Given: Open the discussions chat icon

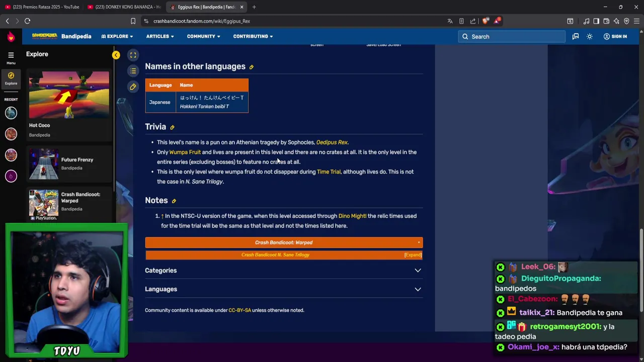Looking at the screenshot, I should tap(576, 36).
